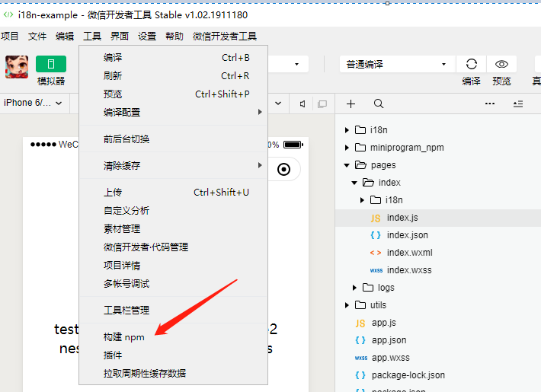Expand the utils folder

pyautogui.click(x=347, y=305)
